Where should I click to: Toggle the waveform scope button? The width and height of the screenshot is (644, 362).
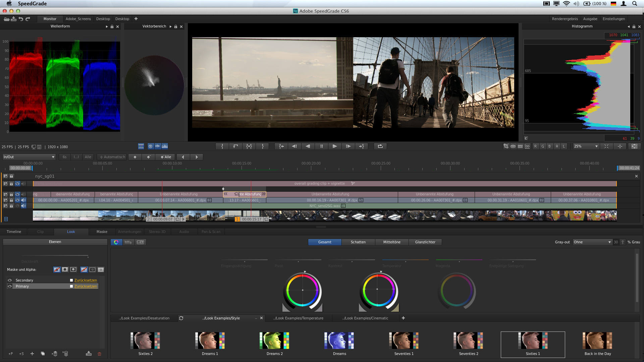(157, 146)
